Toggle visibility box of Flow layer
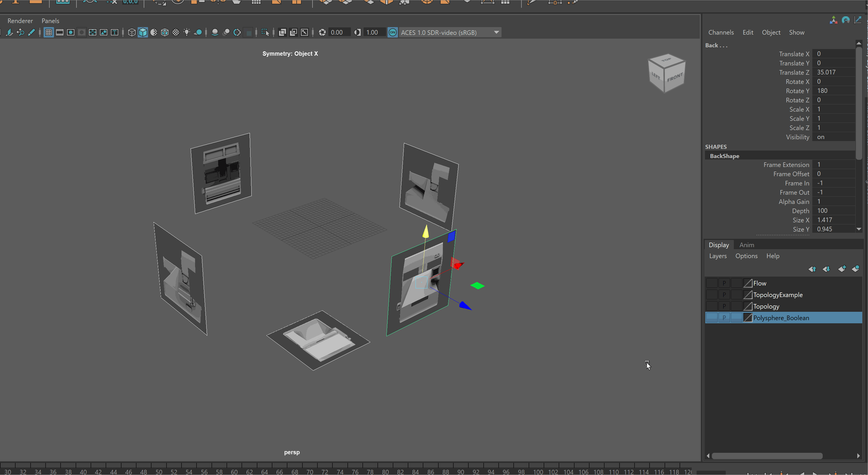The width and height of the screenshot is (868, 475). point(711,283)
